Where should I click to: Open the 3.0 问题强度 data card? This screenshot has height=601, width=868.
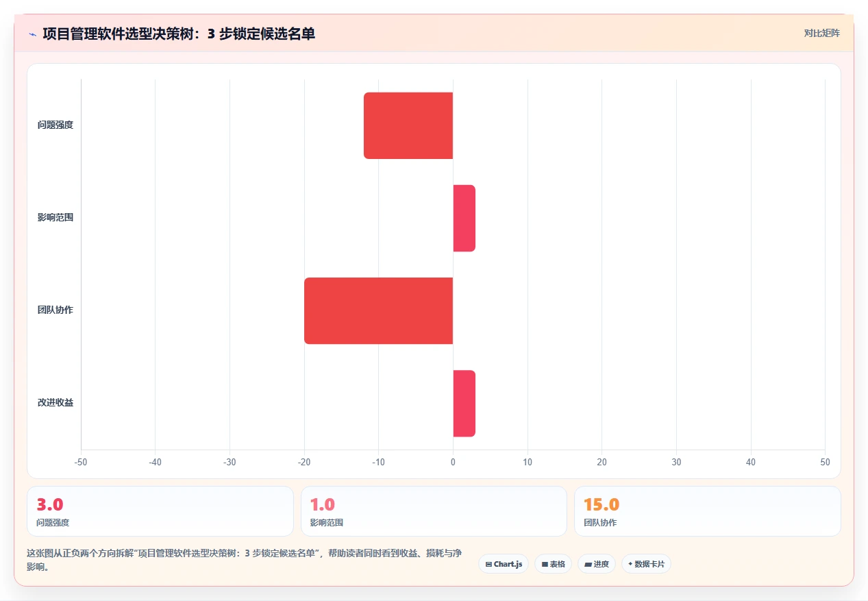pyautogui.click(x=160, y=511)
